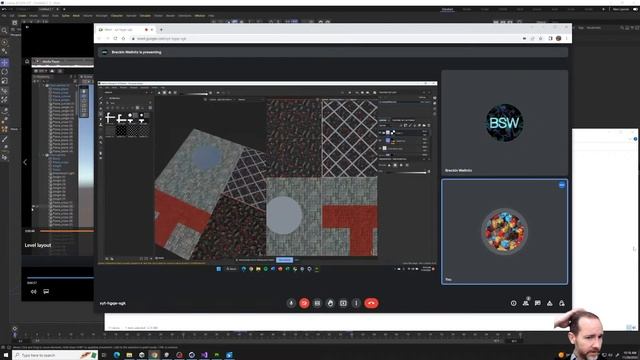Open the Chrome profile avatar

[558, 38]
